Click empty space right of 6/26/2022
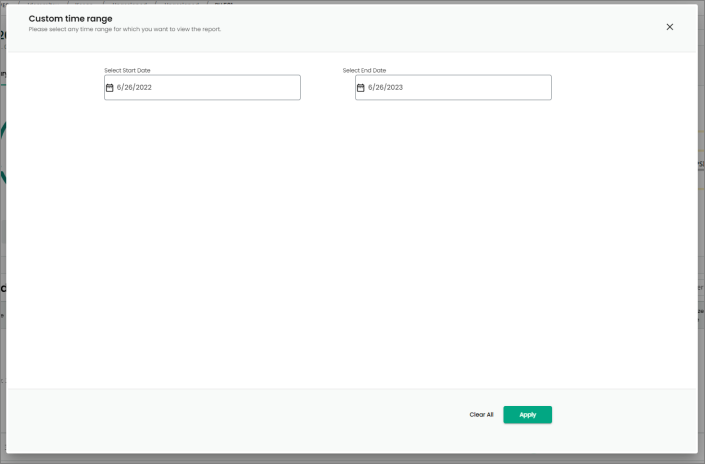 [x=230, y=88]
